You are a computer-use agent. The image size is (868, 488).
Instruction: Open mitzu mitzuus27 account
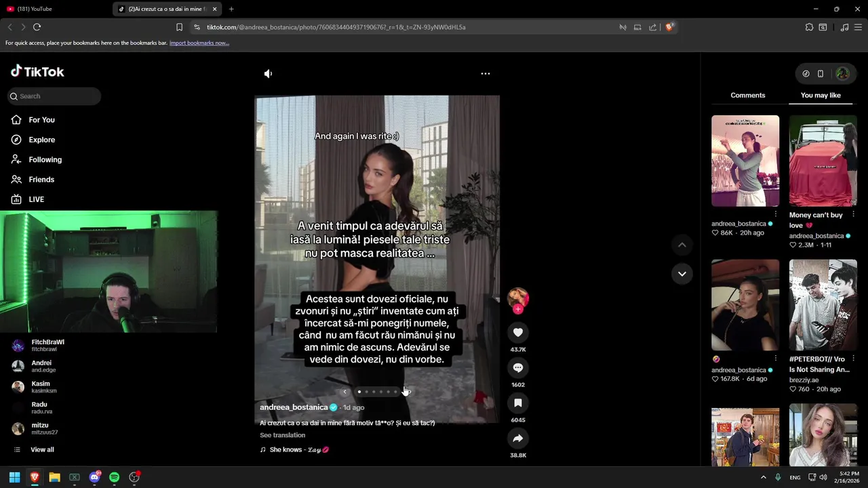(x=35, y=428)
